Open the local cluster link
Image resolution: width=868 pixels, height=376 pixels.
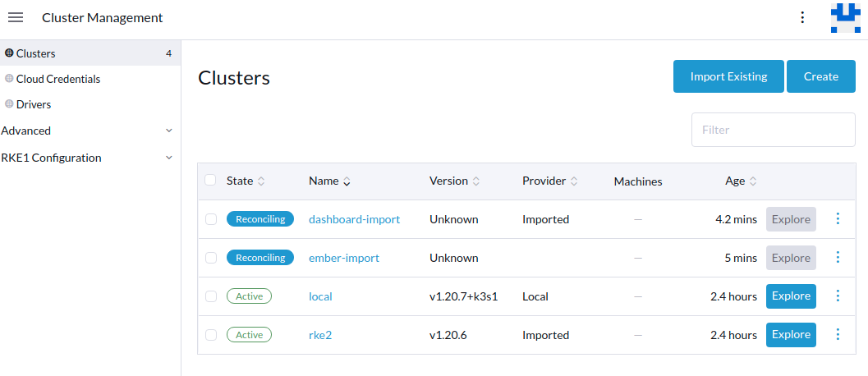click(320, 296)
